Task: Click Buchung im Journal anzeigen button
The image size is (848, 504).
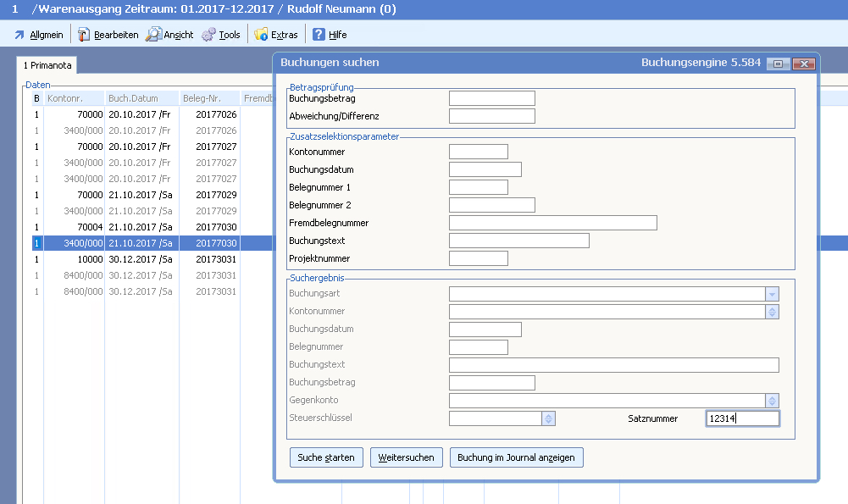Action: tap(516, 457)
